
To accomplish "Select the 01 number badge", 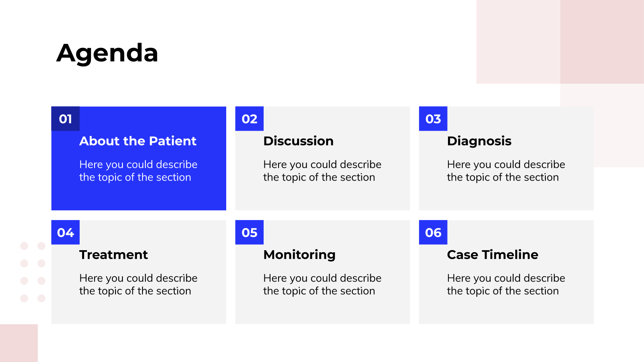I will 65,119.
